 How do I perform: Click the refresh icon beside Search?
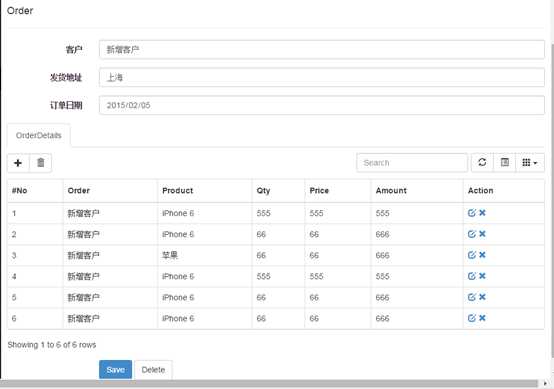(x=482, y=163)
